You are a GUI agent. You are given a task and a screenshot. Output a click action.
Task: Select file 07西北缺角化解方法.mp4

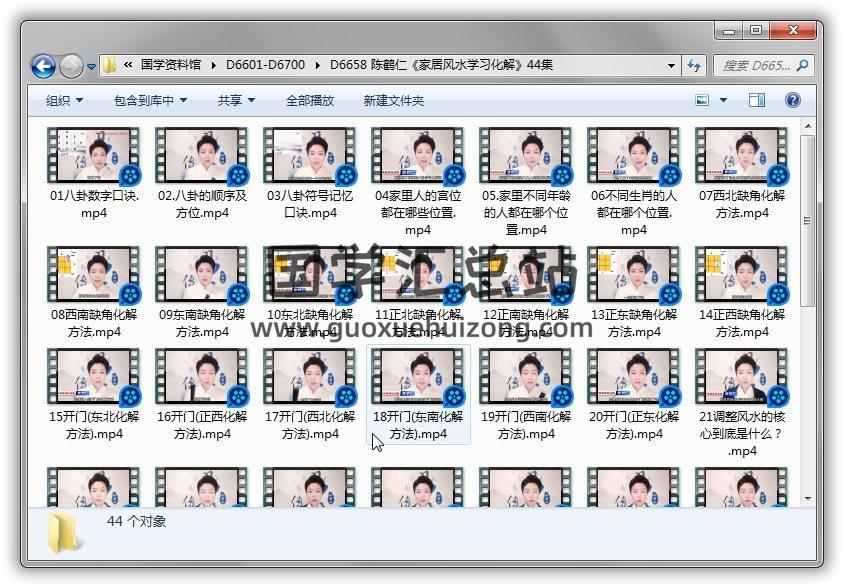coord(741,158)
